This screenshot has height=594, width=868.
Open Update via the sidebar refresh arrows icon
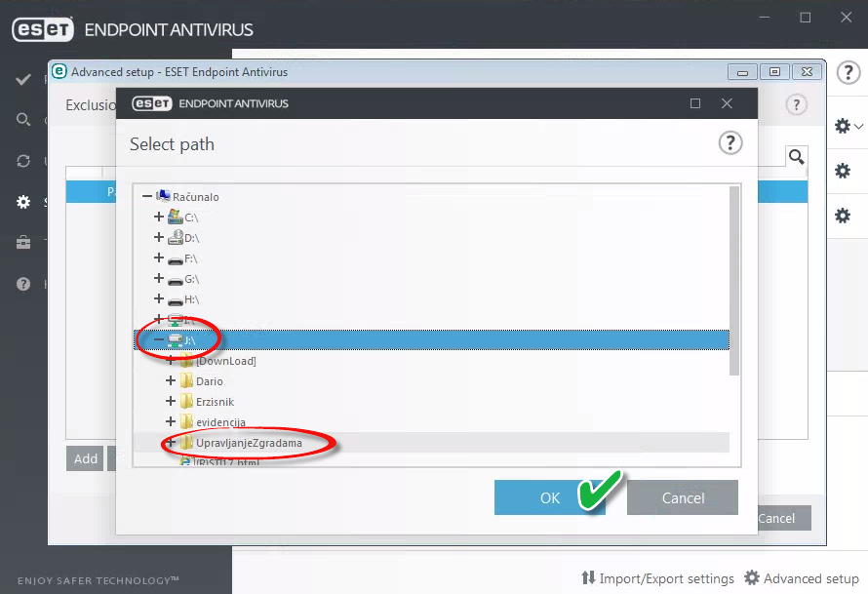[x=23, y=161]
